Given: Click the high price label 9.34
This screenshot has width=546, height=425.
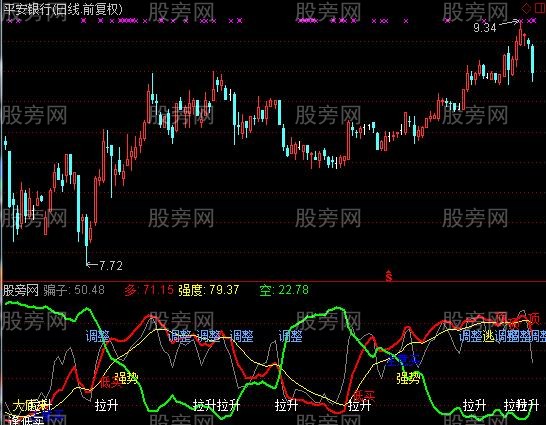Looking at the screenshot, I should (x=485, y=27).
